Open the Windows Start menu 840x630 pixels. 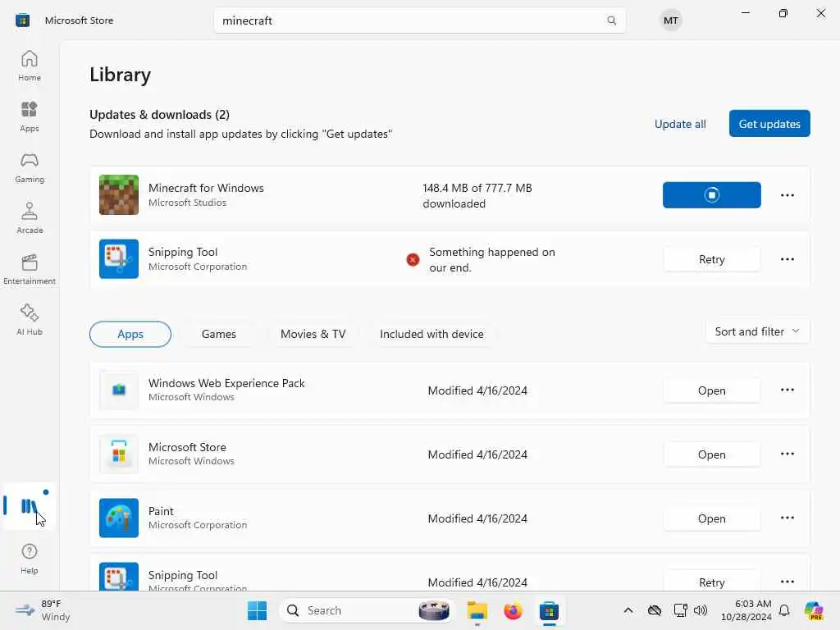pos(257,610)
